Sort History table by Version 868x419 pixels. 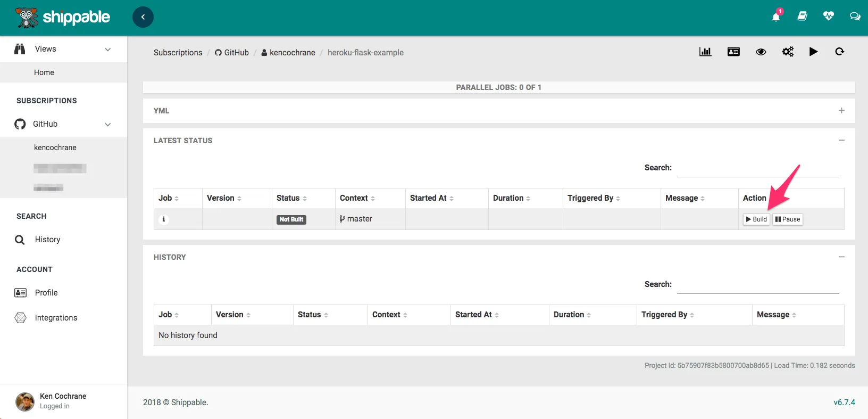click(253, 315)
